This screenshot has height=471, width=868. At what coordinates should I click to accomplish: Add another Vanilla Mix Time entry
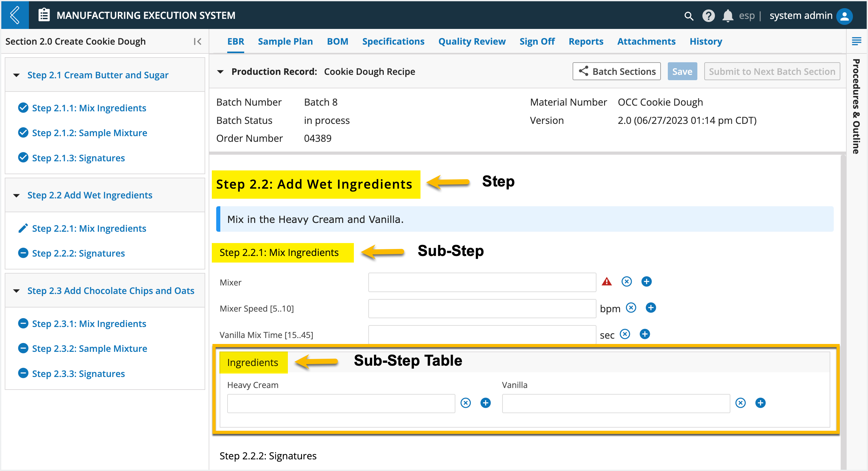click(645, 334)
